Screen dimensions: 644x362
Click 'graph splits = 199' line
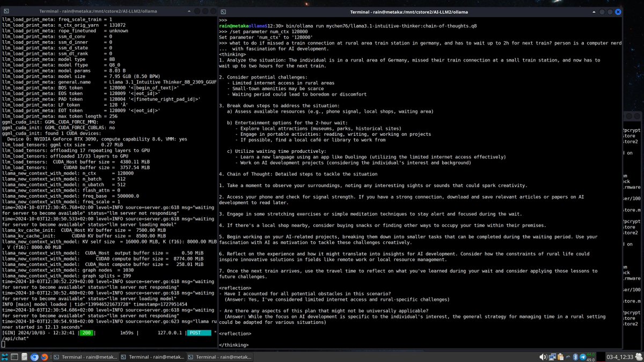tap(65, 275)
